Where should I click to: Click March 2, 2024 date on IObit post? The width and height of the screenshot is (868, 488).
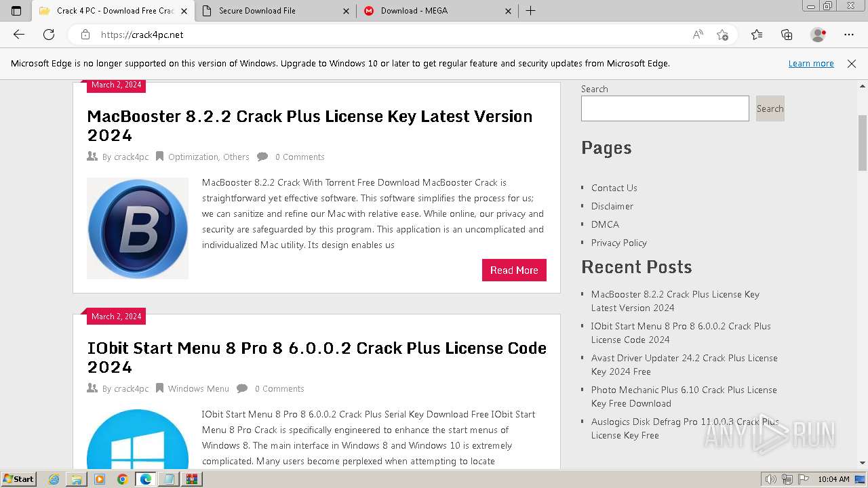[116, 317]
